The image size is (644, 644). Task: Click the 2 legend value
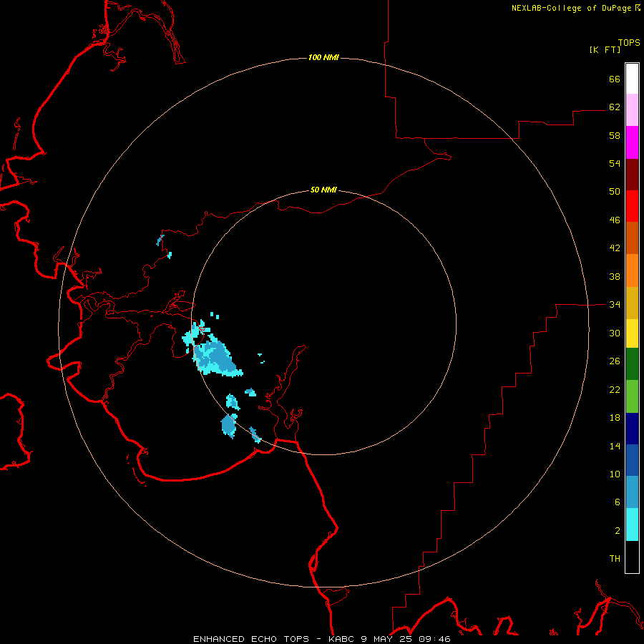(618, 531)
